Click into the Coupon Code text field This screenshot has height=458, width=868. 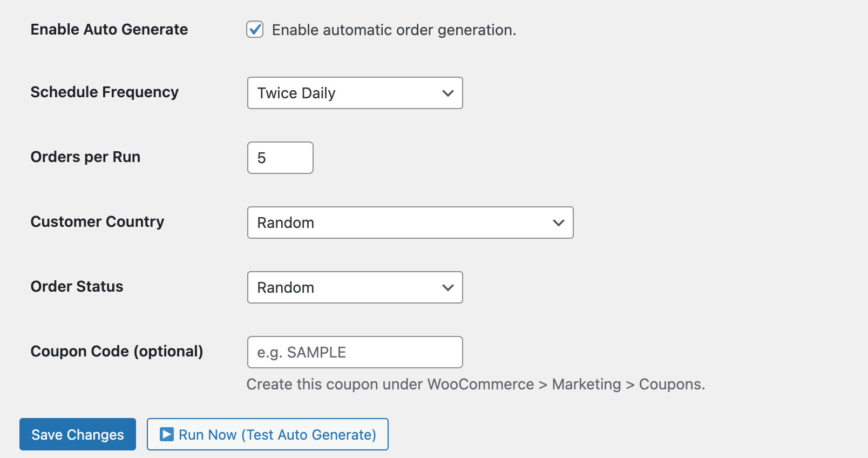point(355,352)
